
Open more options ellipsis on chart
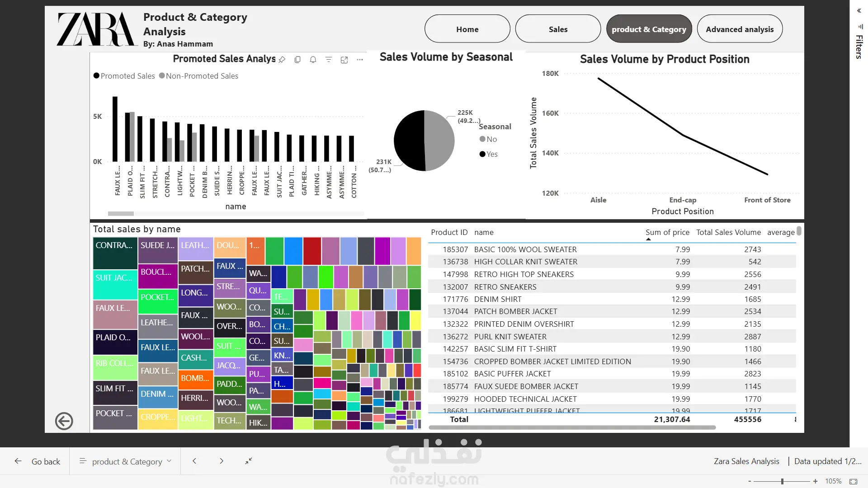360,60
